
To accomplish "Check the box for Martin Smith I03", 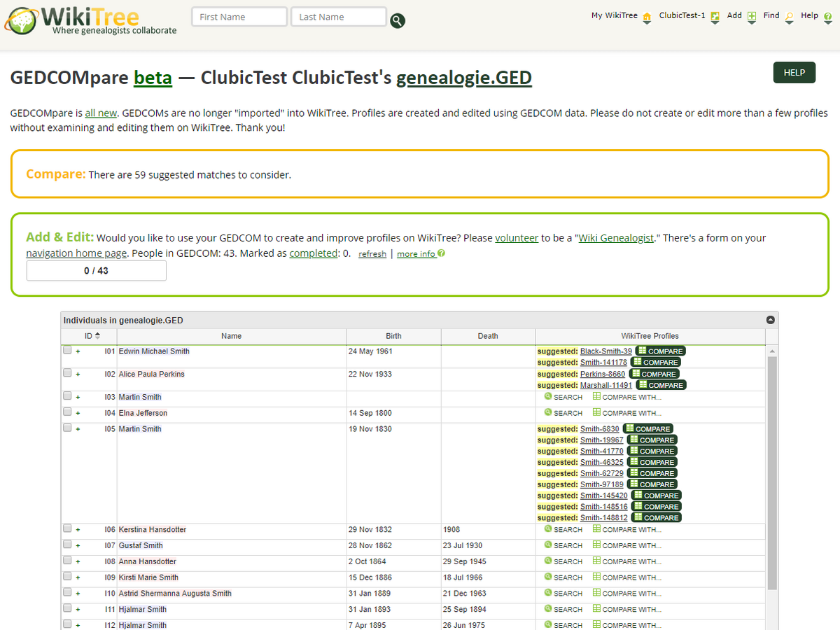I will (67, 395).
